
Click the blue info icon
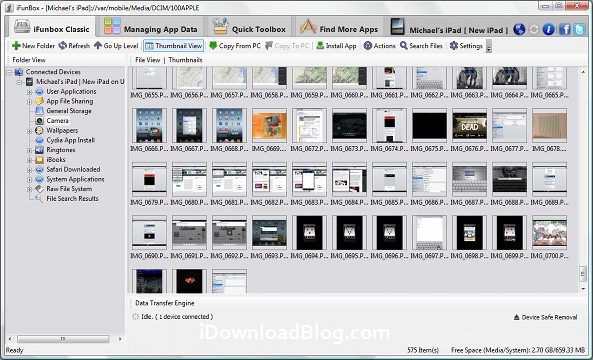548,29
